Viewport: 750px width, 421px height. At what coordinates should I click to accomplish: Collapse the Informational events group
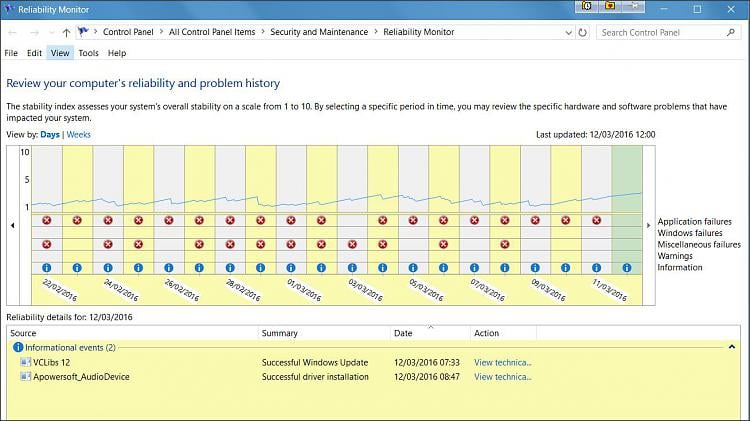click(731, 346)
